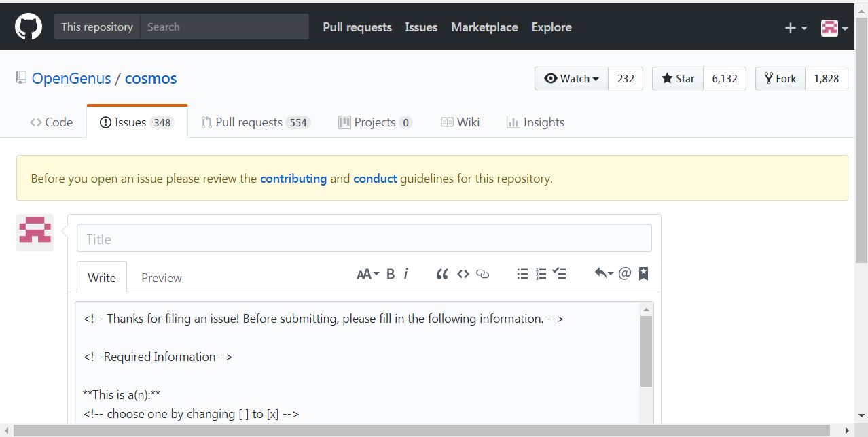
Task: Click the text area scrollbar up arrow
Action: (646, 310)
